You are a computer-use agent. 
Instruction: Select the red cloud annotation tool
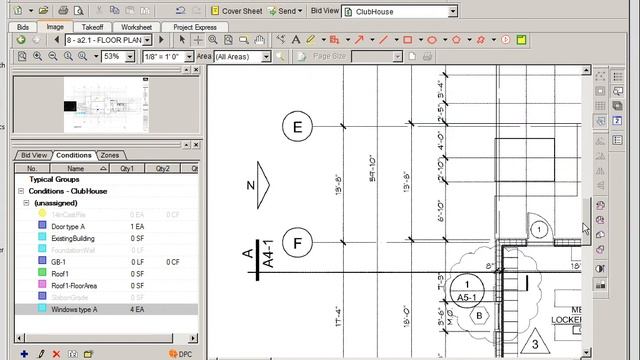tap(481, 40)
